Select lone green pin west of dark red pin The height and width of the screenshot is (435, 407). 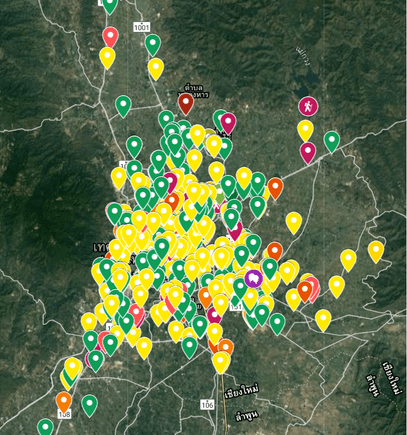123,106
